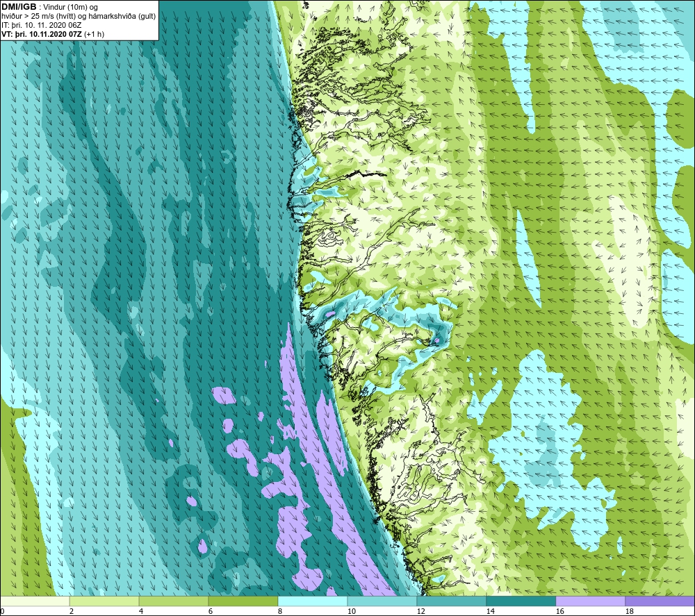Click the legend scale label '4'

pyautogui.click(x=141, y=612)
